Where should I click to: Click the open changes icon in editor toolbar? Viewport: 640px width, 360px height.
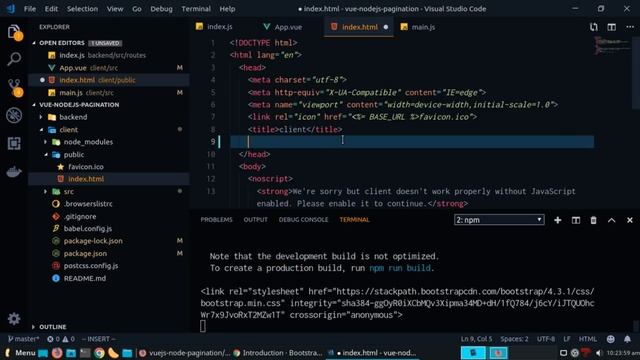click(x=593, y=27)
